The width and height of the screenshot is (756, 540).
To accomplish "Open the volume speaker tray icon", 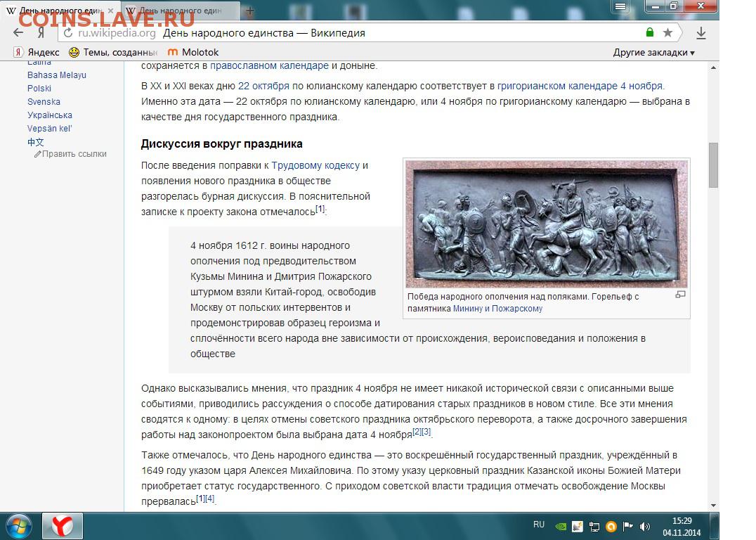I will click(644, 527).
